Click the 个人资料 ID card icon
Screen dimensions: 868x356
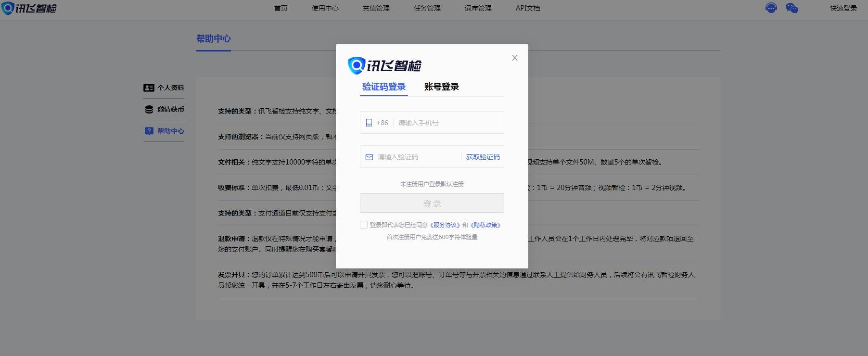tap(149, 88)
